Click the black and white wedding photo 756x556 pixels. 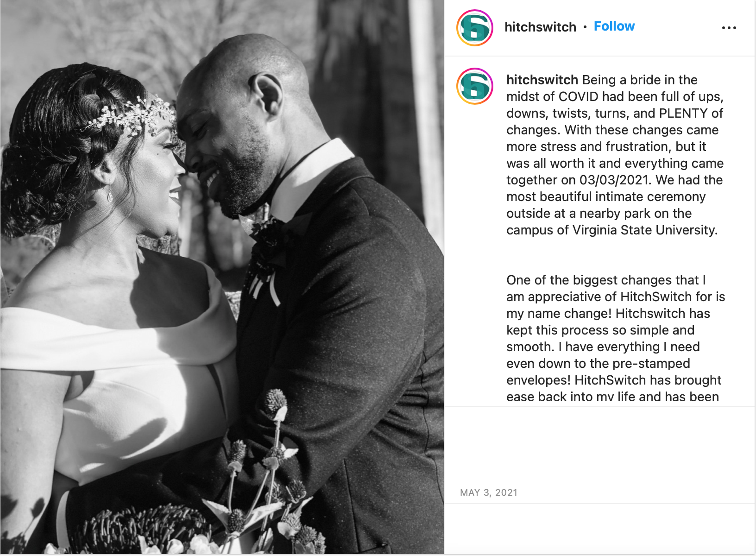coord(222,277)
